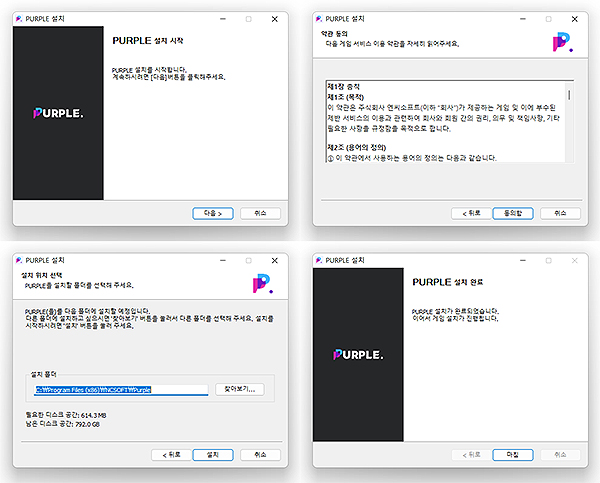600x483 pixels.
Task: Click terms text scrollbar thumb
Action: (x=569, y=95)
